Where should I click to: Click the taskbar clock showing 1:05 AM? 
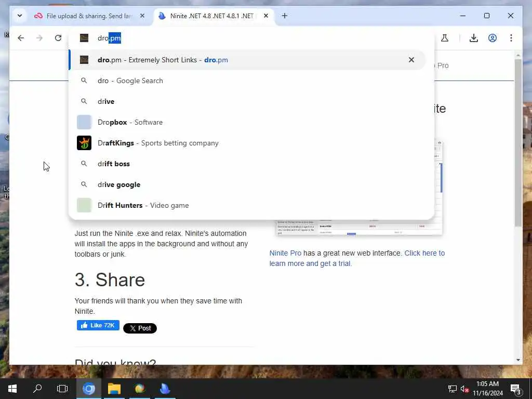coord(488,389)
